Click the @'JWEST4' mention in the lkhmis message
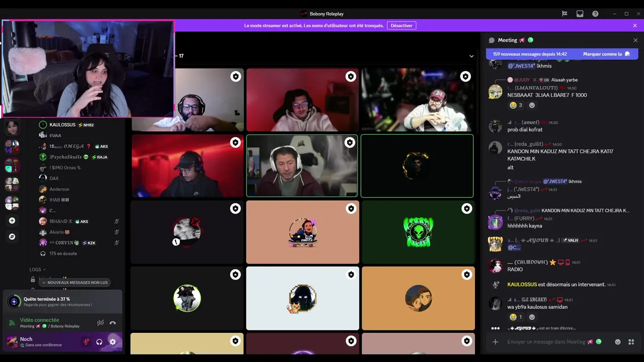 tap(522, 66)
